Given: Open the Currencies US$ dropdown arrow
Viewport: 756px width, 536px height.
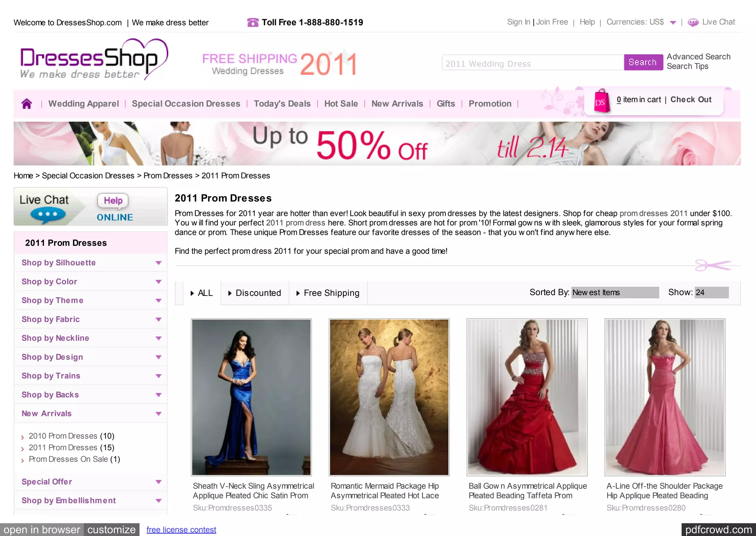Looking at the screenshot, I should click(x=673, y=23).
